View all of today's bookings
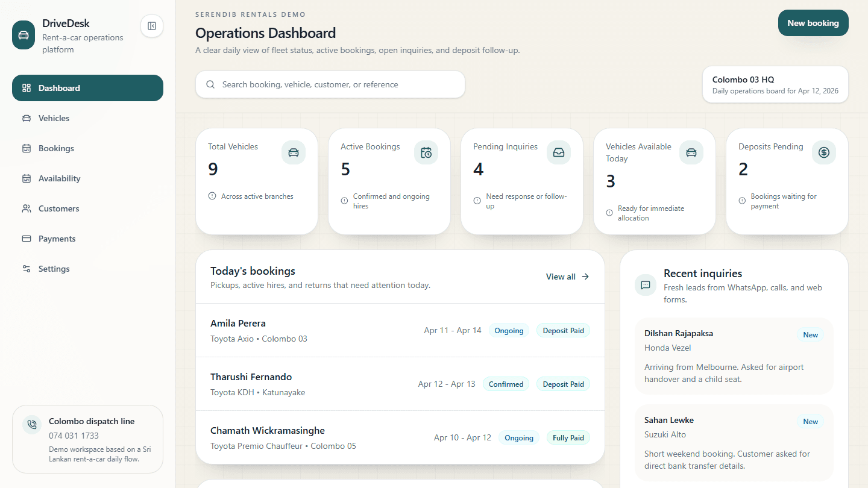This screenshot has width=868, height=488. 568,277
